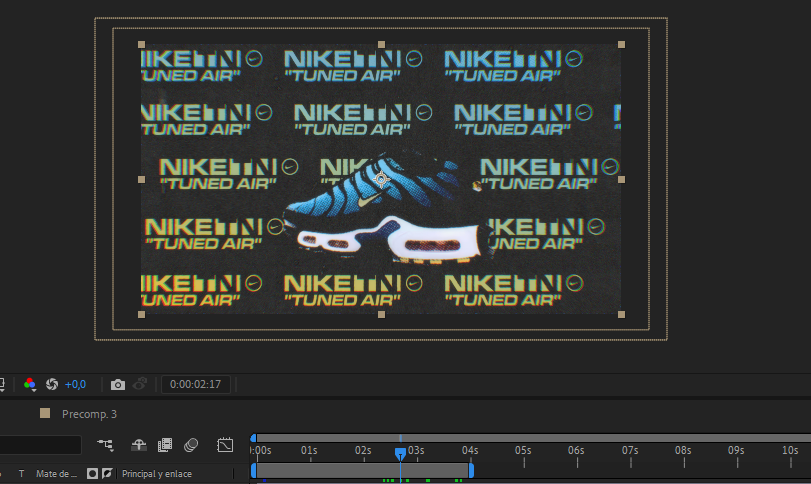Click the layer anchor point crosshair on shoe
The image size is (811, 484).
[x=381, y=179]
